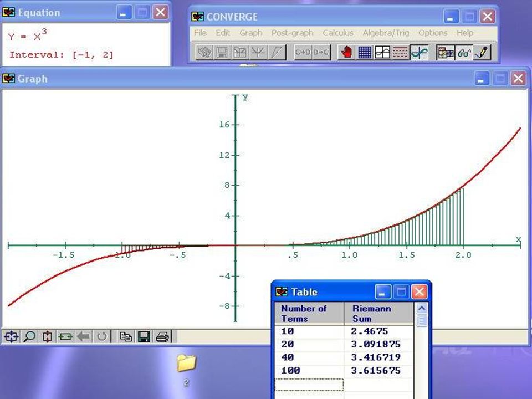Image resolution: width=532 pixels, height=399 pixels.
Task: Minimize the Equation window
Action: [x=124, y=13]
